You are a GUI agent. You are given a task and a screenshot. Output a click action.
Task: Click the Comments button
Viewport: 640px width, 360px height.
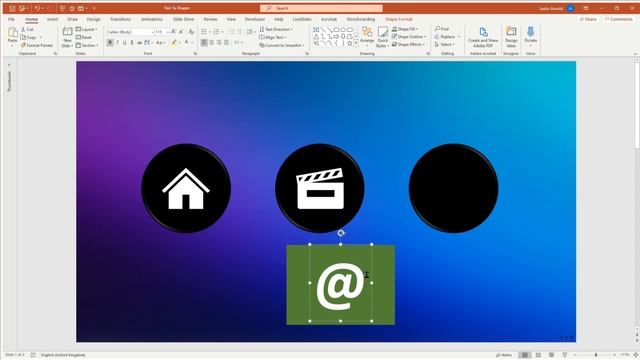618,19
